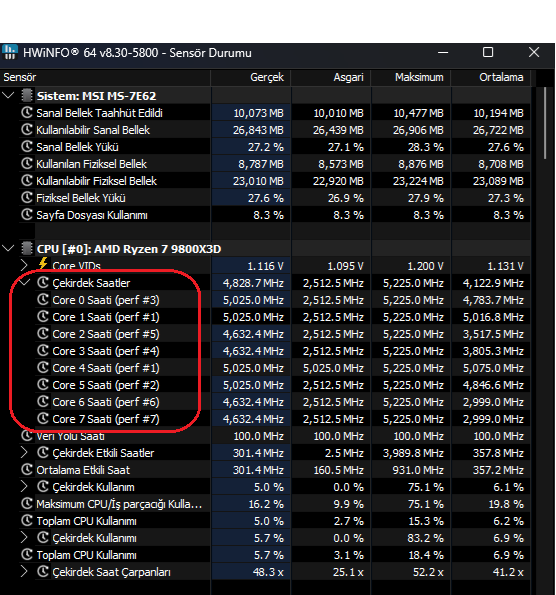Screen dimensions: 556x595
Task: Click clock icon of Kullanılabilir Sanal Bellek
Action: coord(27,130)
